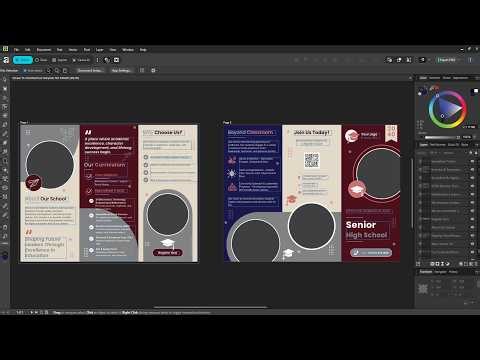Screen dimensions: 480x360
Task: Click the anchor-point selector in Transform panel
Action: coord(423,289)
